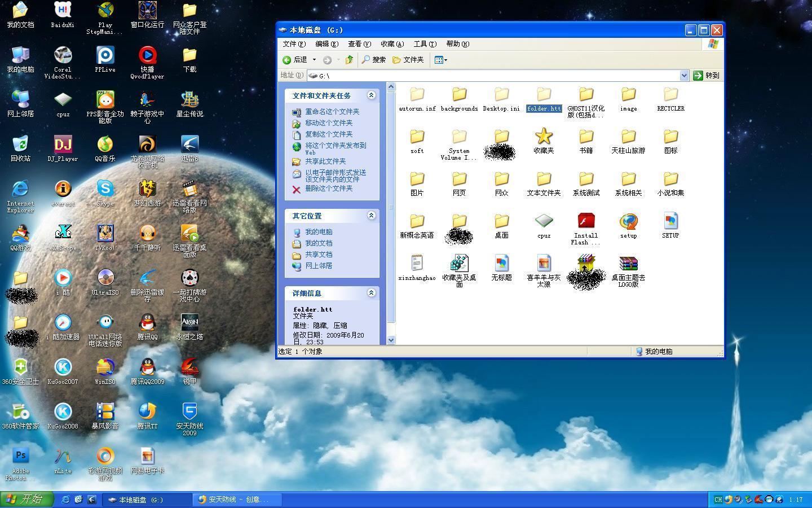This screenshot has height=508, width=812.
Task: Launch Install Flash installer file
Action: coord(586,229)
